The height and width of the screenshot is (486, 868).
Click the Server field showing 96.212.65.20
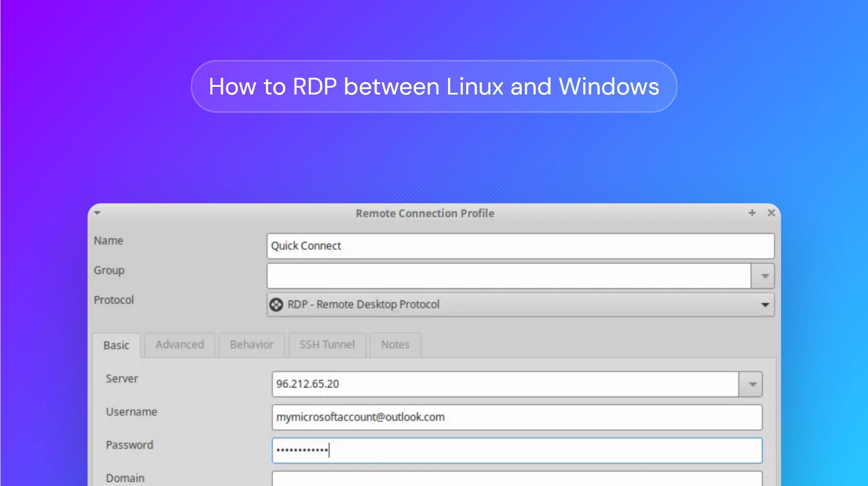pos(505,384)
